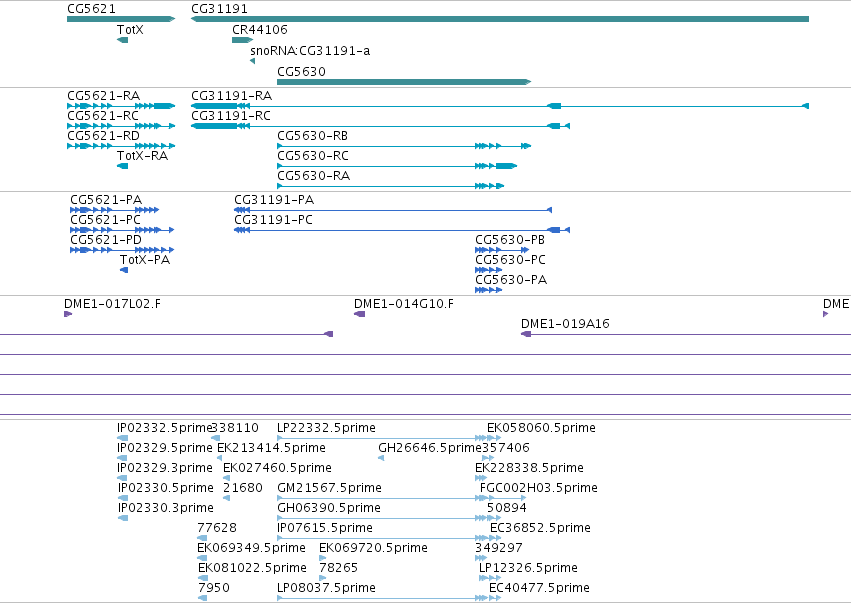This screenshot has height=603, width=851.
Task: Select the CG5621-RD transcript
Action: [121, 146]
